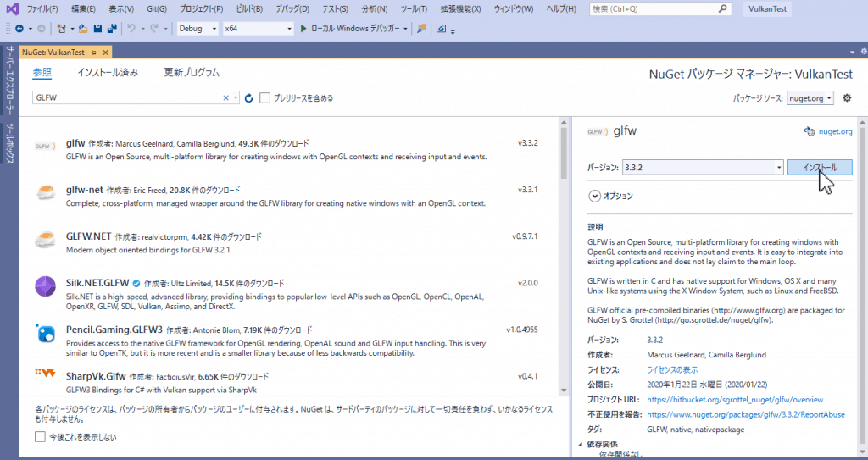The height and width of the screenshot is (460, 868).
Task: Select the glfw-net package icon
Action: 46,192
